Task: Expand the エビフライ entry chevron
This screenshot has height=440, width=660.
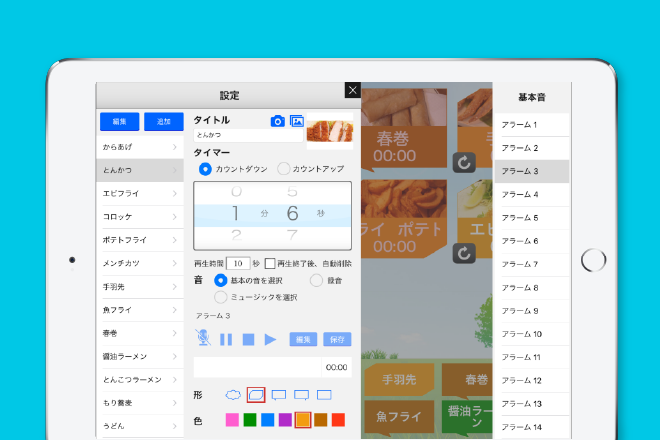Action: point(175,193)
